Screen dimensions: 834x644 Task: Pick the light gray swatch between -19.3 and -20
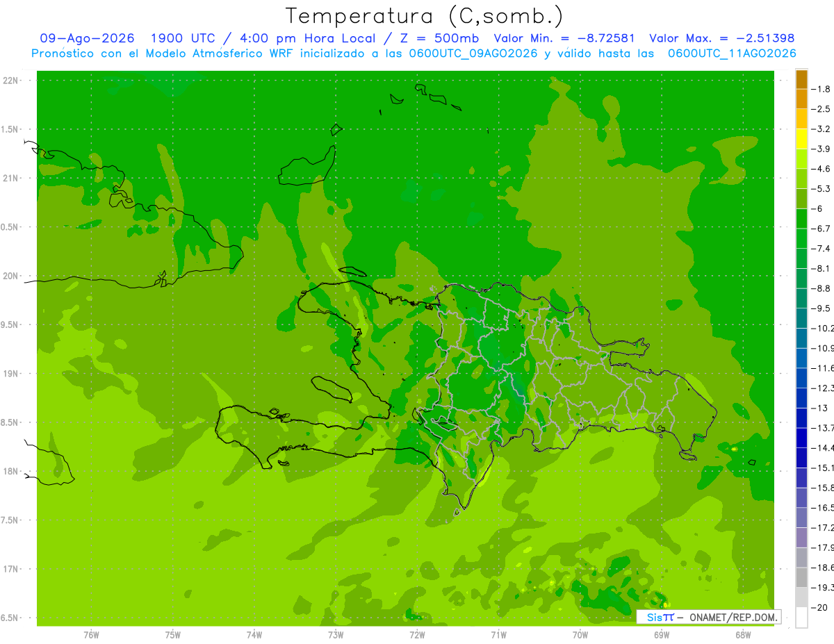point(801,597)
